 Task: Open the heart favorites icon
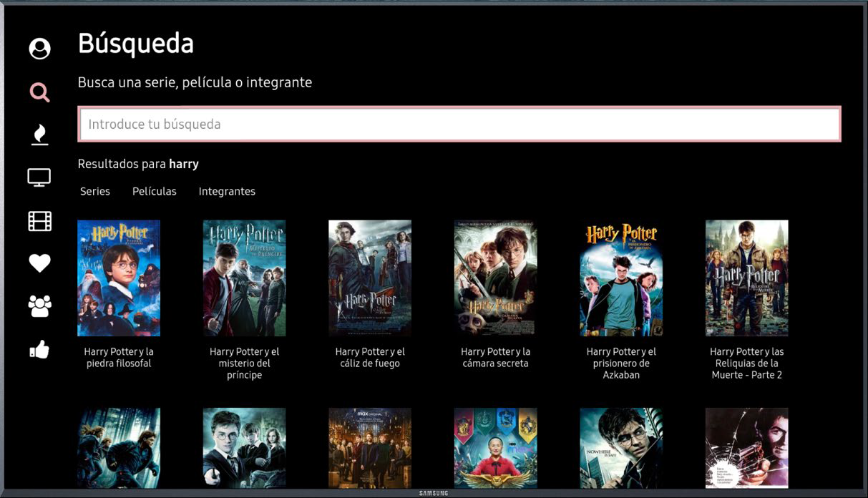pyautogui.click(x=39, y=263)
